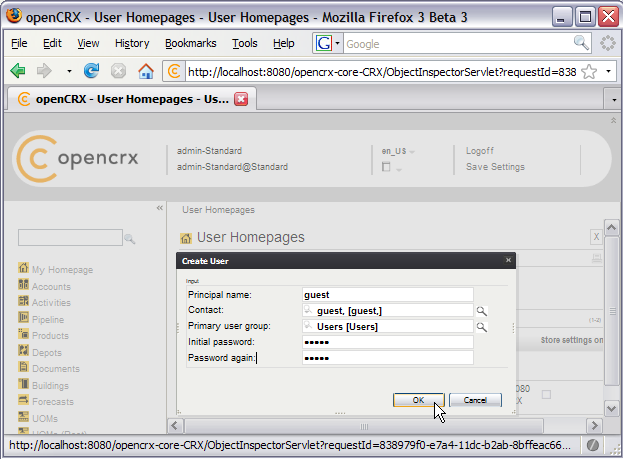Click the sidebar search magnifier icon
The width and height of the screenshot is (623, 459).
130,238
